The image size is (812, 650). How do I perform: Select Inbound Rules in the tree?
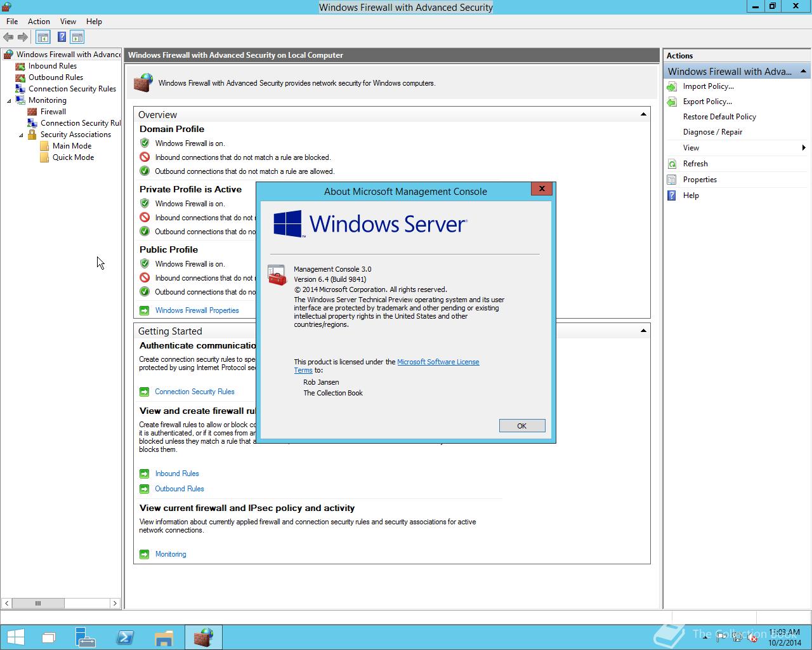52,66
